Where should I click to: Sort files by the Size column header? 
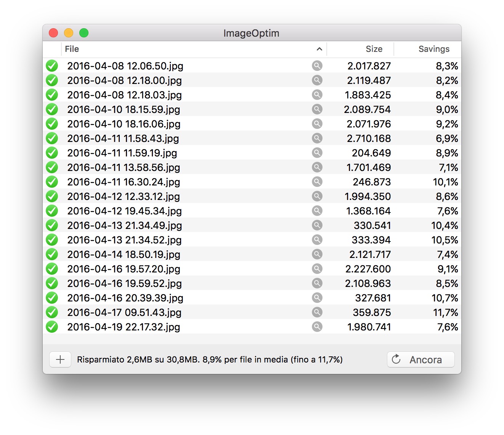click(374, 49)
